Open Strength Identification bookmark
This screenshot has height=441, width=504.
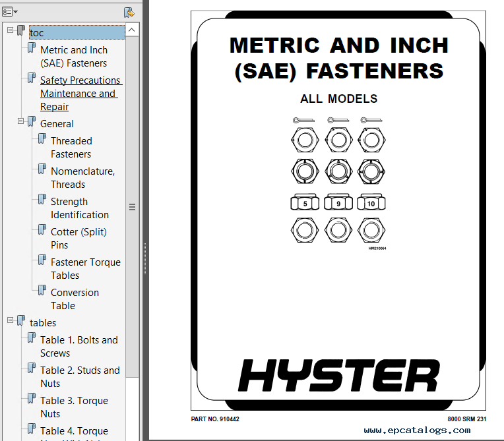80,208
